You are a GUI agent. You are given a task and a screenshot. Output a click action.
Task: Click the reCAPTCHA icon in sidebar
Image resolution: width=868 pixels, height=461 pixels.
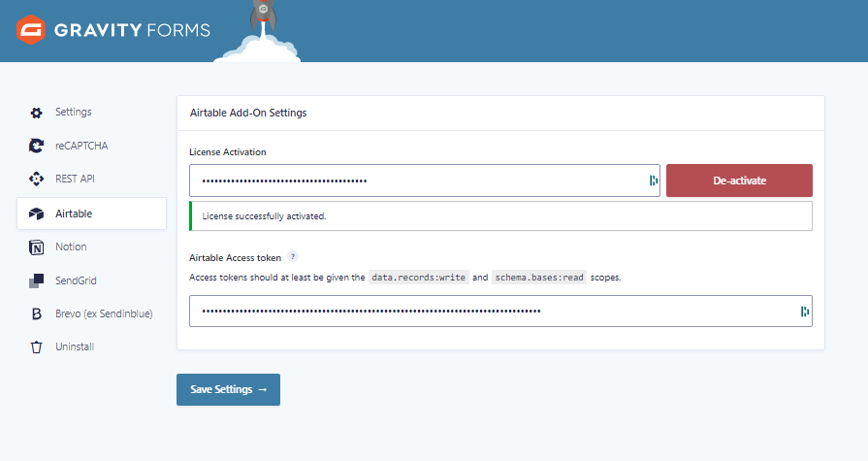[x=37, y=146]
